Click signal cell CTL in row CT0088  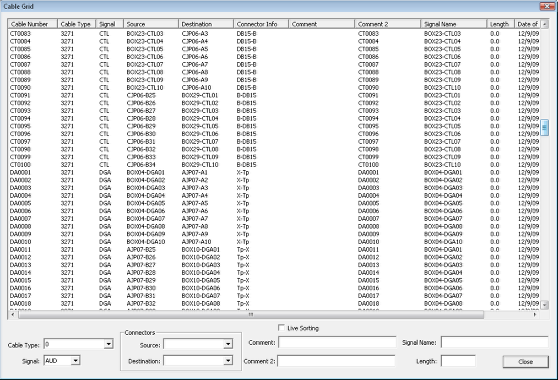coord(104,72)
